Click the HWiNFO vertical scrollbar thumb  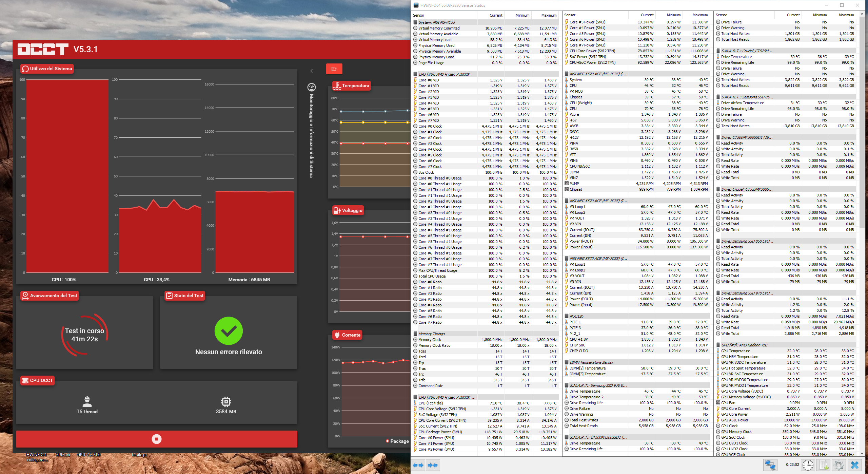[862, 122]
